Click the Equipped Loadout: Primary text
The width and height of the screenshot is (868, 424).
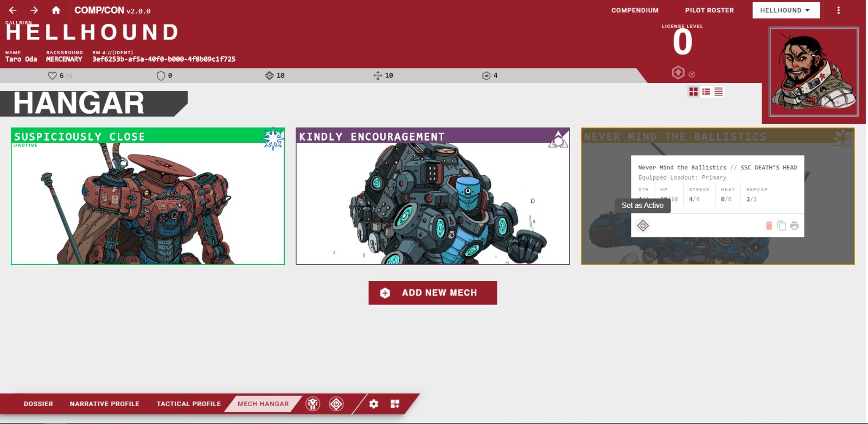click(682, 178)
